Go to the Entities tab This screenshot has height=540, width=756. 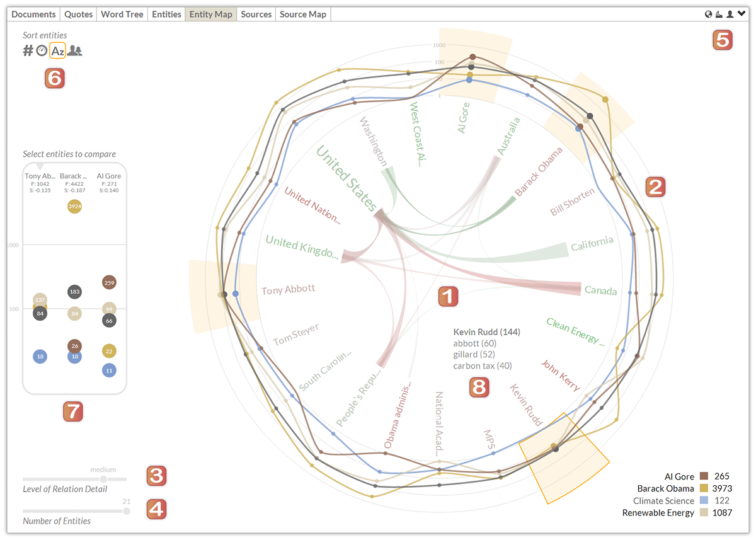(x=166, y=14)
